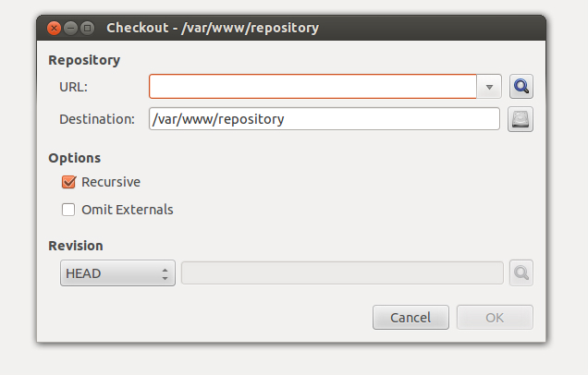
Task: Click the Omit Externals label text
Action: 128,210
